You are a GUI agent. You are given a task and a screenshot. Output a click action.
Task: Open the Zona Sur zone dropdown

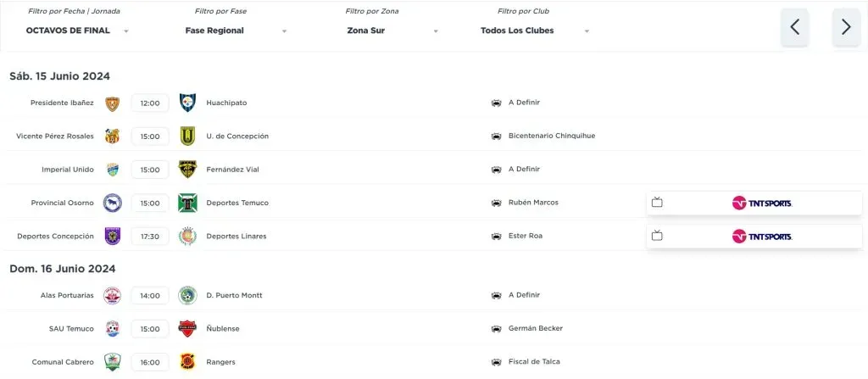click(x=392, y=31)
